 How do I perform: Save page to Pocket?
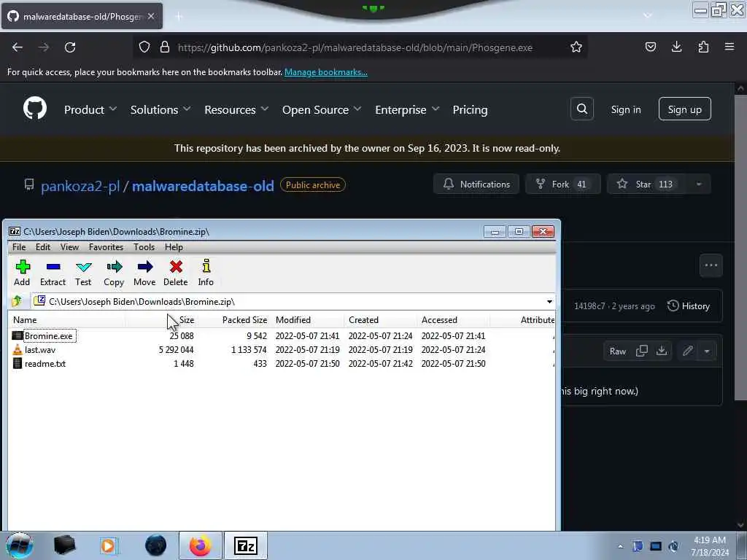tap(650, 47)
